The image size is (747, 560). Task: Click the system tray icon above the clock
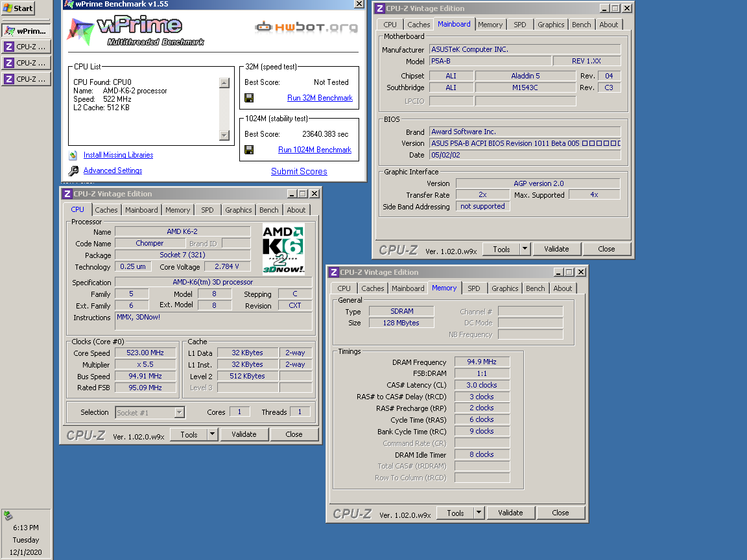click(x=8, y=515)
